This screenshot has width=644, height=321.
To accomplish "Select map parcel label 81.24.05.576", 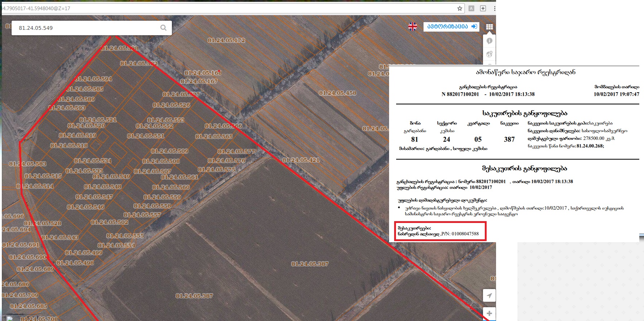I will (227, 160).
